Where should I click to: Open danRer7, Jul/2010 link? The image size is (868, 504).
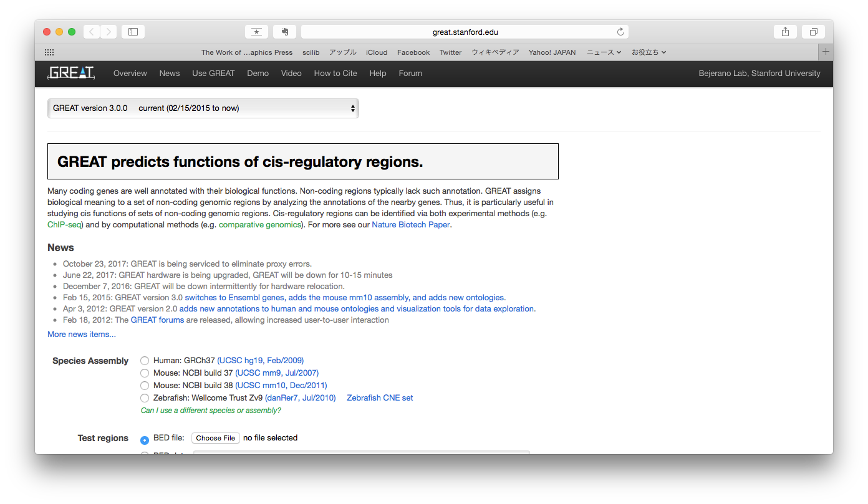[301, 398]
